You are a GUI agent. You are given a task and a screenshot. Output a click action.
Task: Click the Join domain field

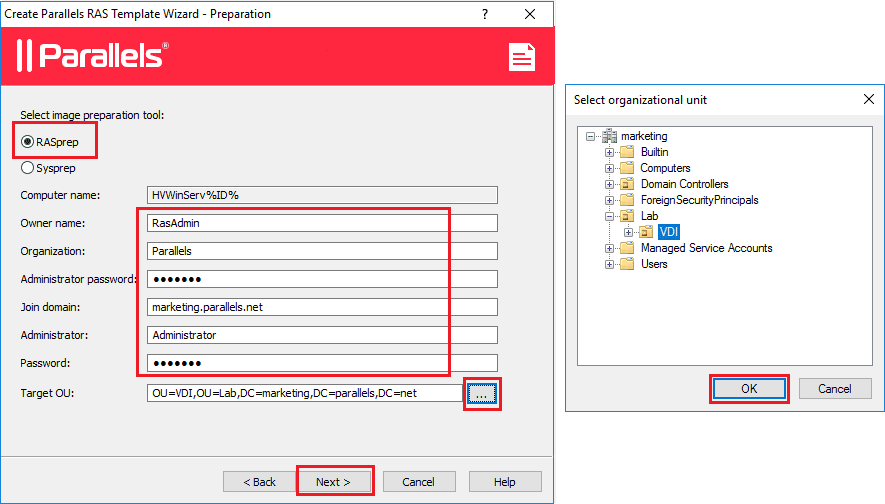pyautogui.click(x=322, y=307)
